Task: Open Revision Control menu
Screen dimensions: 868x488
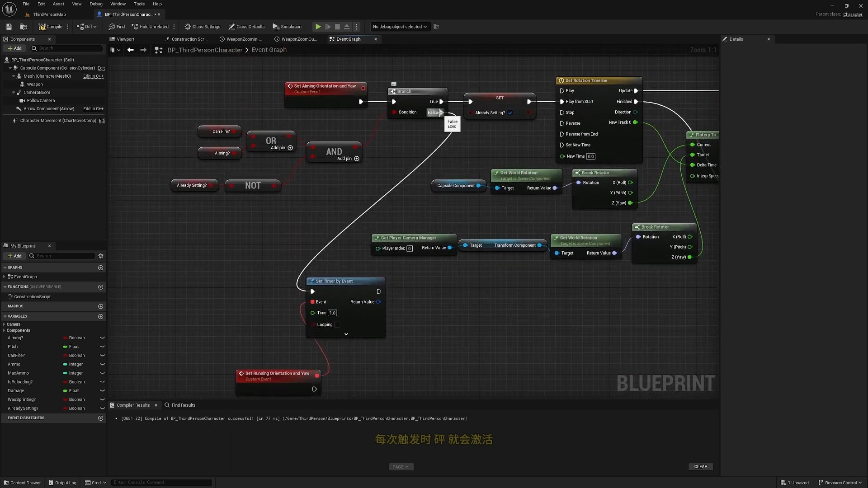Action: pyautogui.click(x=840, y=483)
